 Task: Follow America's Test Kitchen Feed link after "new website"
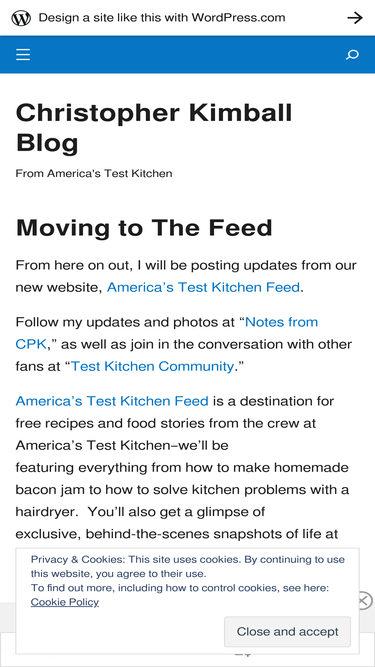coord(203,287)
